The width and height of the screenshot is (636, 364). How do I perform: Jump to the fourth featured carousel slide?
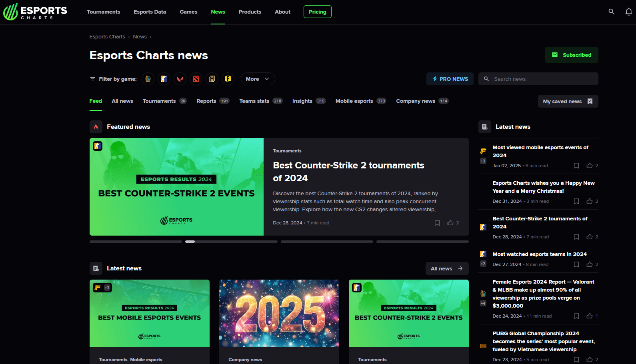point(422,242)
